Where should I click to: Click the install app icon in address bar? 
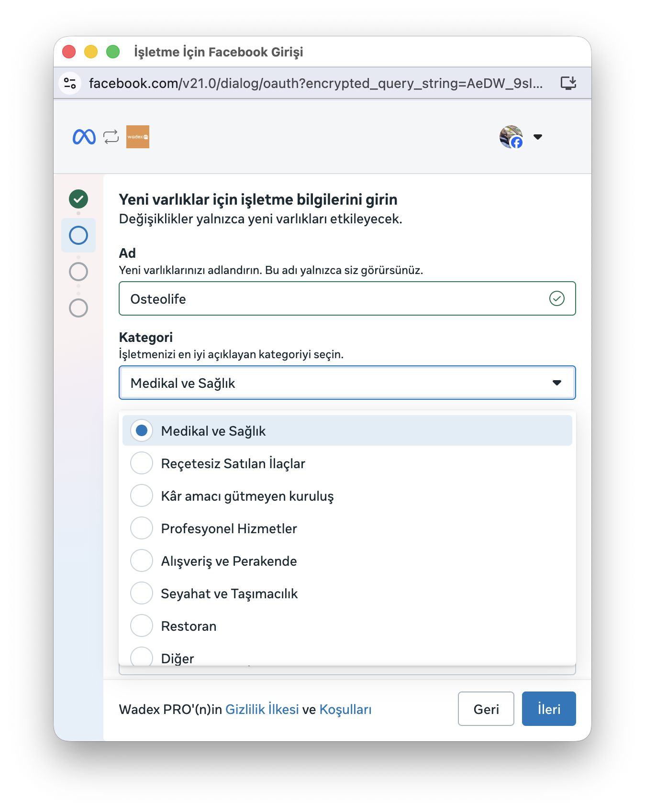tap(568, 83)
